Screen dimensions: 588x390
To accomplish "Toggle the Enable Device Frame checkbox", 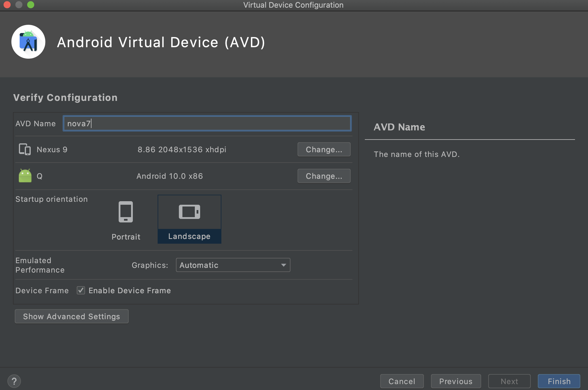I will 81,290.
